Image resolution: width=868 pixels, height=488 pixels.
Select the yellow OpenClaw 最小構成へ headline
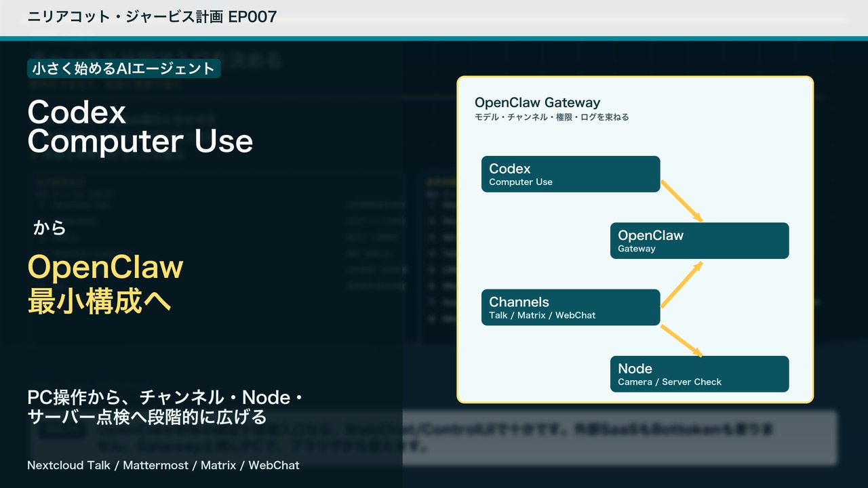pyautogui.click(x=106, y=284)
